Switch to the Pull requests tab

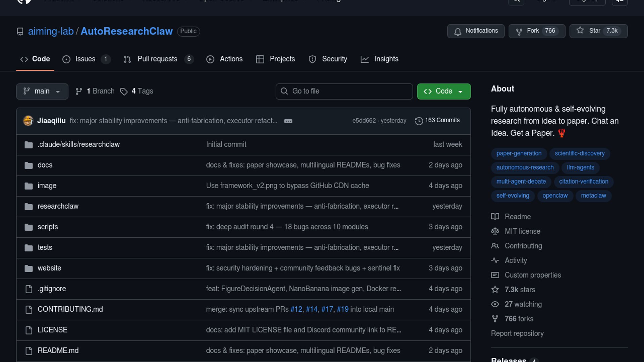coord(157,59)
